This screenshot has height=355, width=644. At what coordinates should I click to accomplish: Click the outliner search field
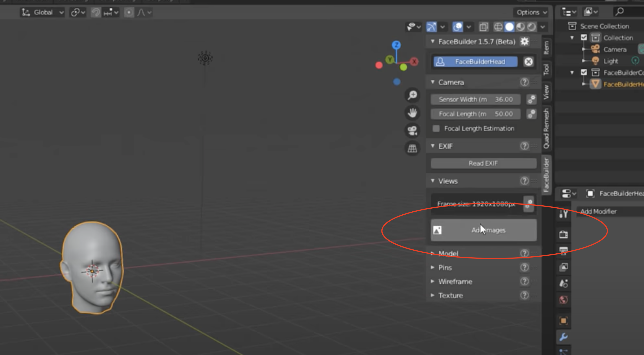[628, 12]
